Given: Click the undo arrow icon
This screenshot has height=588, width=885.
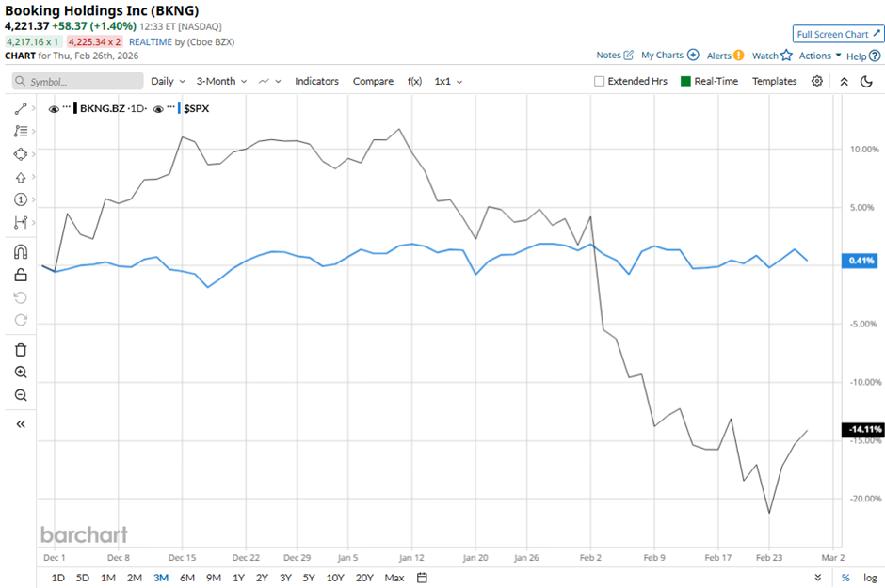Looking at the screenshot, I should coord(21,297).
